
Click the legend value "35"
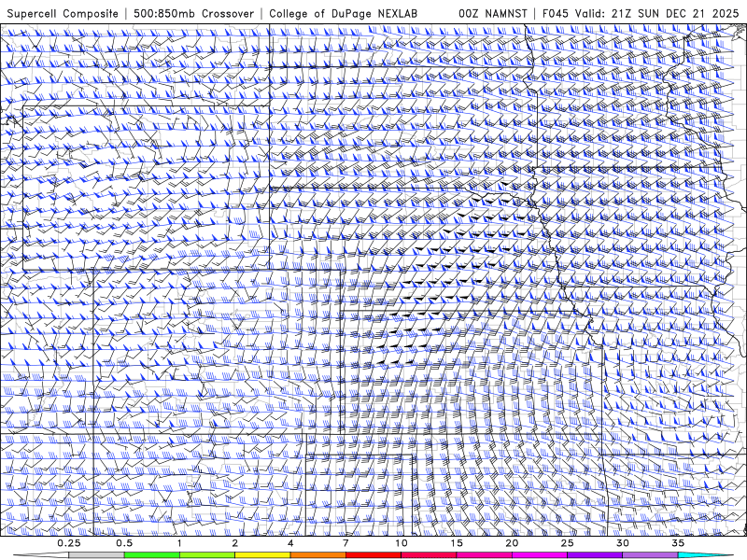click(x=678, y=543)
